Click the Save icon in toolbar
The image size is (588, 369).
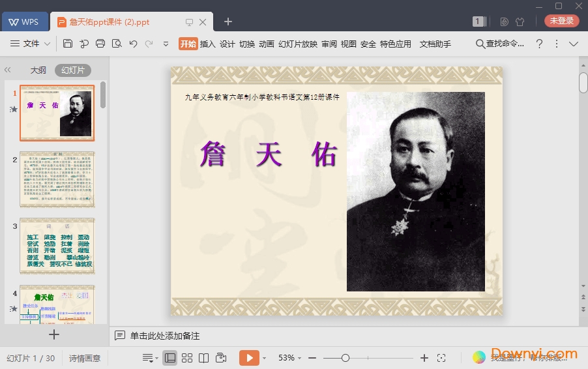point(68,44)
